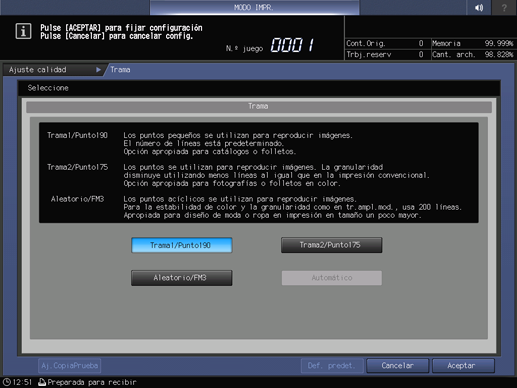Viewport: 517px width, 388px height.
Task: Click the Seleccione header text
Action: pyautogui.click(x=48, y=88)
